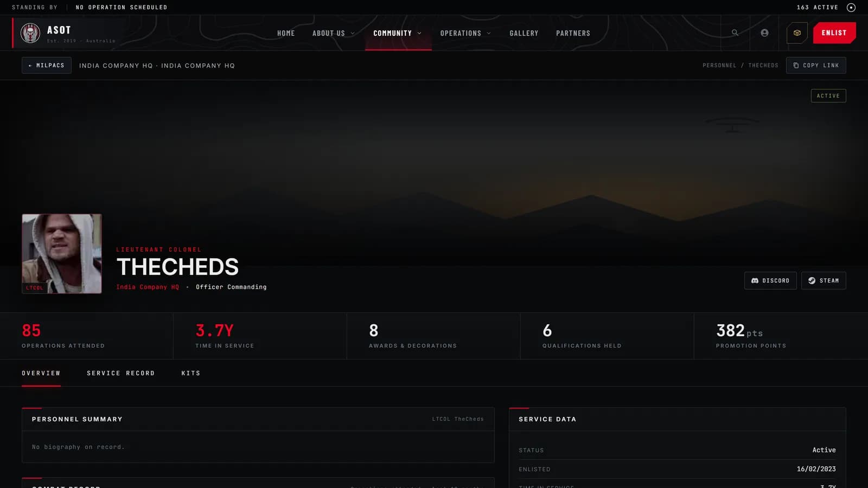This screenshot has height=488, width=868.
Task: Click the Personnel breadcrumb link
Action: [719, 66]
